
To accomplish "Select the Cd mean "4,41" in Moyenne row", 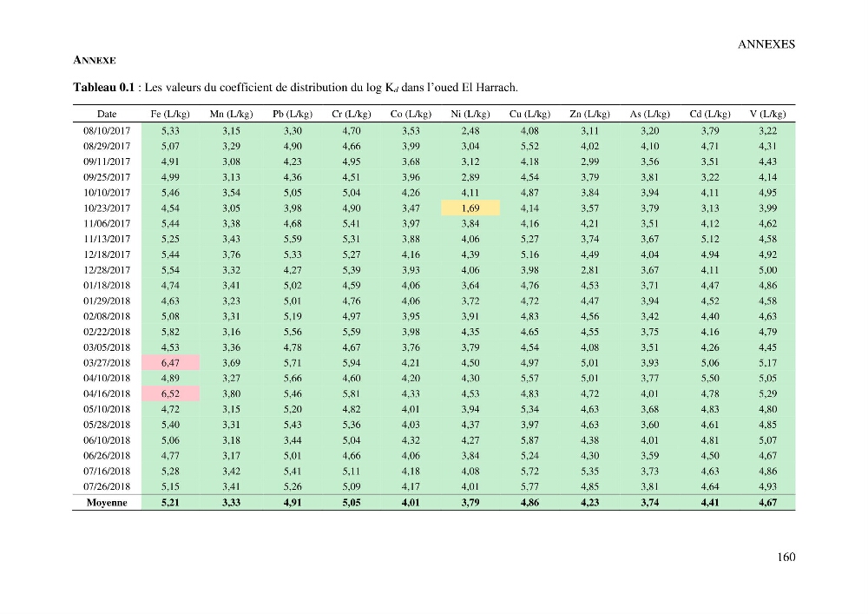I will pyautogui.click(x=710, y=503).
